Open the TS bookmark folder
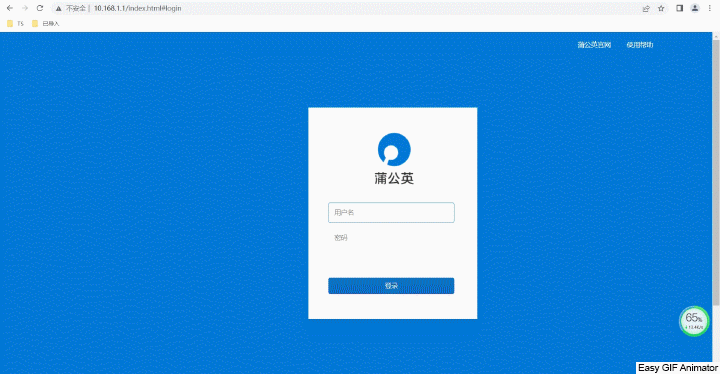Image resolution: width=720 pixels, height=374 pixels. (x=15, y=23)
